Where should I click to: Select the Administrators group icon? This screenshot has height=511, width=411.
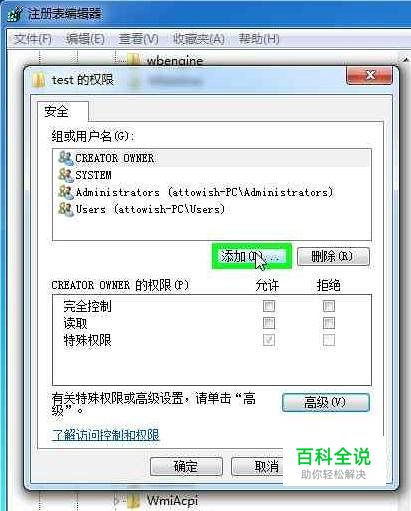(66, 192)
